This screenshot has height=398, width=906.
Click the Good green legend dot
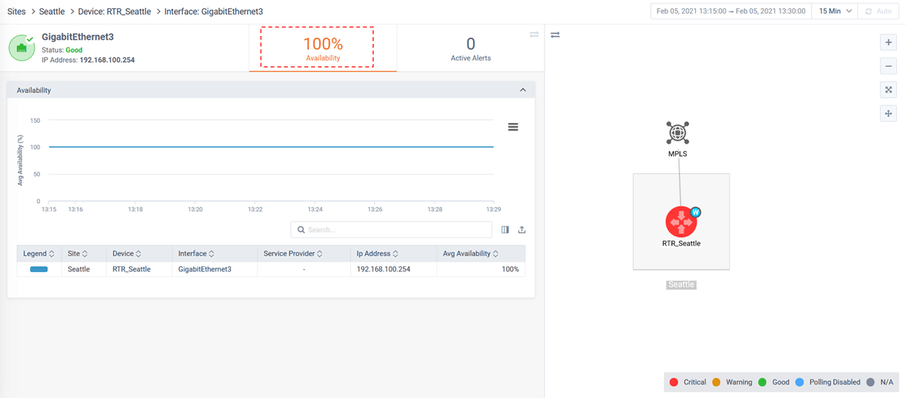pos(762,382)
